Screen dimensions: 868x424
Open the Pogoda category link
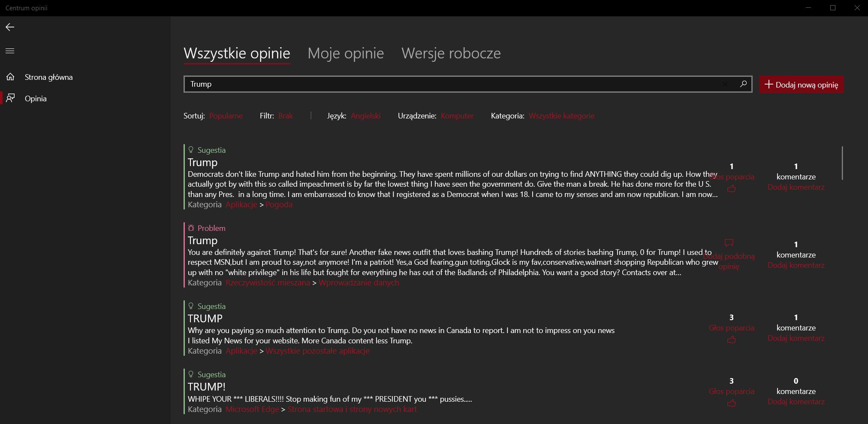coord(279,205)
